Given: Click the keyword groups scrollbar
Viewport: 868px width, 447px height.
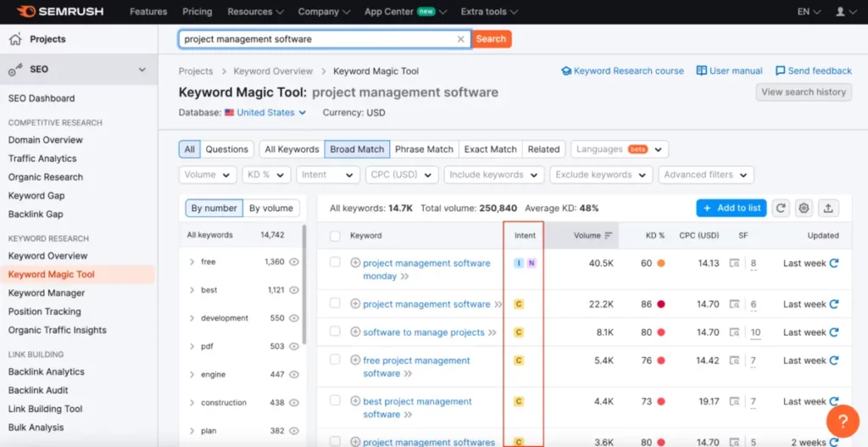Looking at the screenshot, I should point(304,285).
